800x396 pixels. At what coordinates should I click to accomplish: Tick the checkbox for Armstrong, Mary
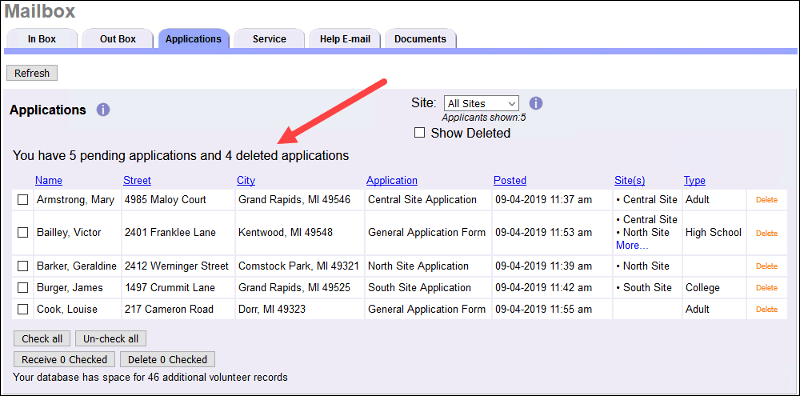pos(23,200)
